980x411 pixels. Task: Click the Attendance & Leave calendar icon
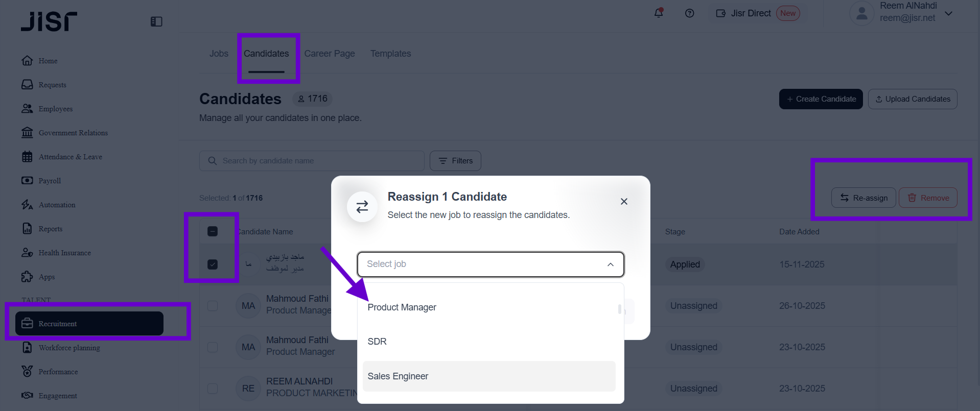click(x=27, y=157)
